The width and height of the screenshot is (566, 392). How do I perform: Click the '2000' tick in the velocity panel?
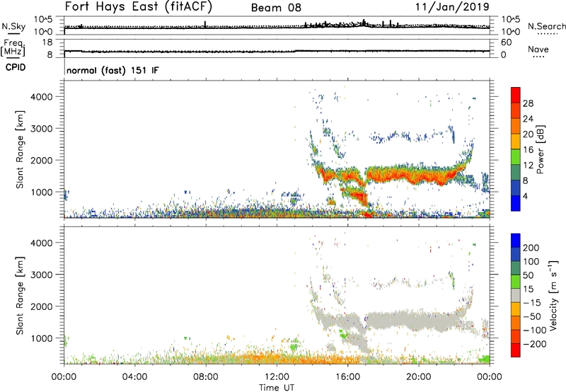42,306
